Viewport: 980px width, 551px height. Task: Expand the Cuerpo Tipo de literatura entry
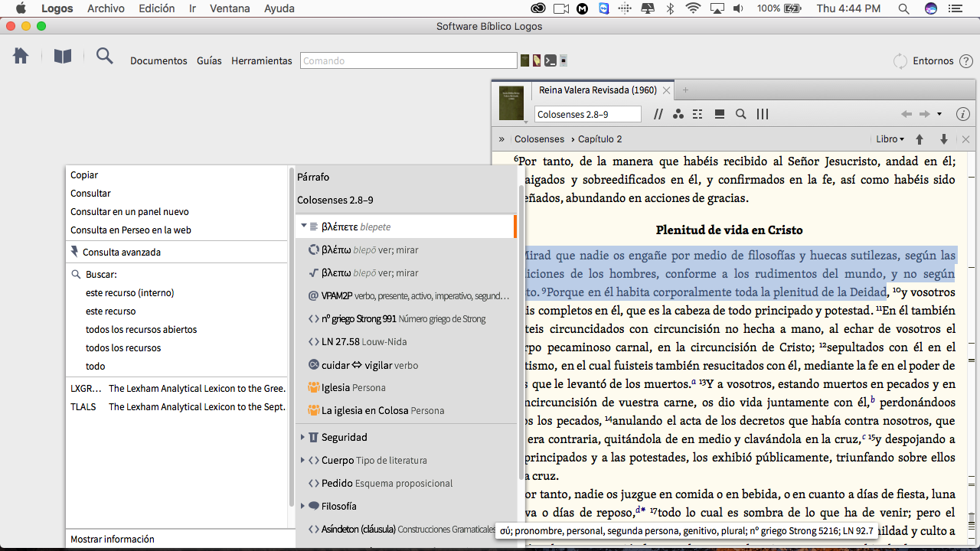(x=303, y=461)
